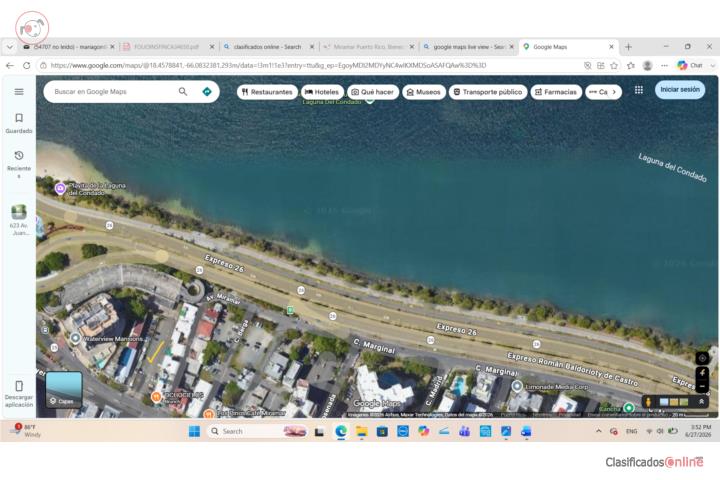The height and width of the screenshot is (480, 720).
Task: Click the Directions arrow icon
Action: click(x=207, y=92)
